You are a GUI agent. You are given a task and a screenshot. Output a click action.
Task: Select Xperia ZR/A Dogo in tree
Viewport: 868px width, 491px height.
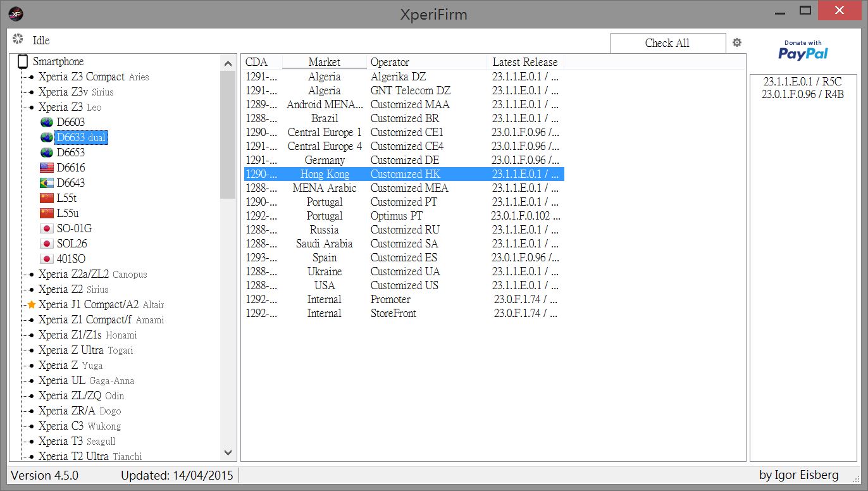coord(79,411)
